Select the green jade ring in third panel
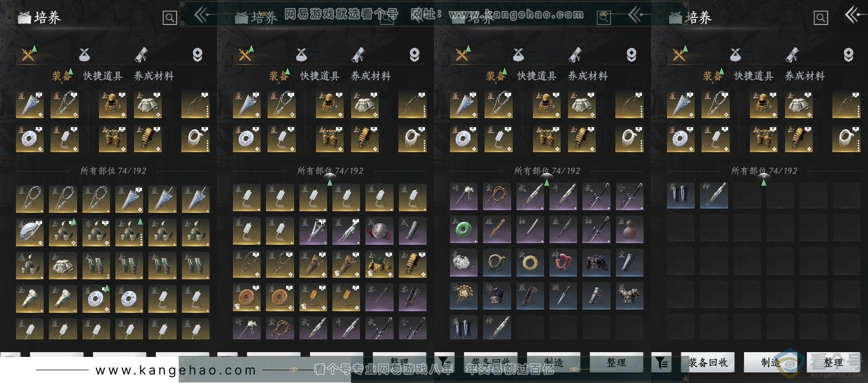The height and width of the screenshot is (383, 868). (x=464, y=229)
